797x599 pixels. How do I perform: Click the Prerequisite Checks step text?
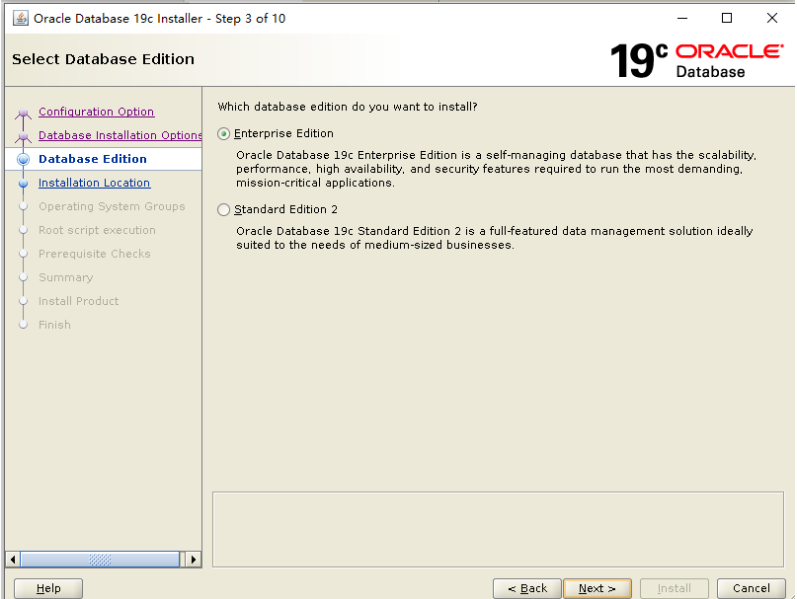click(x=95, y=254)
